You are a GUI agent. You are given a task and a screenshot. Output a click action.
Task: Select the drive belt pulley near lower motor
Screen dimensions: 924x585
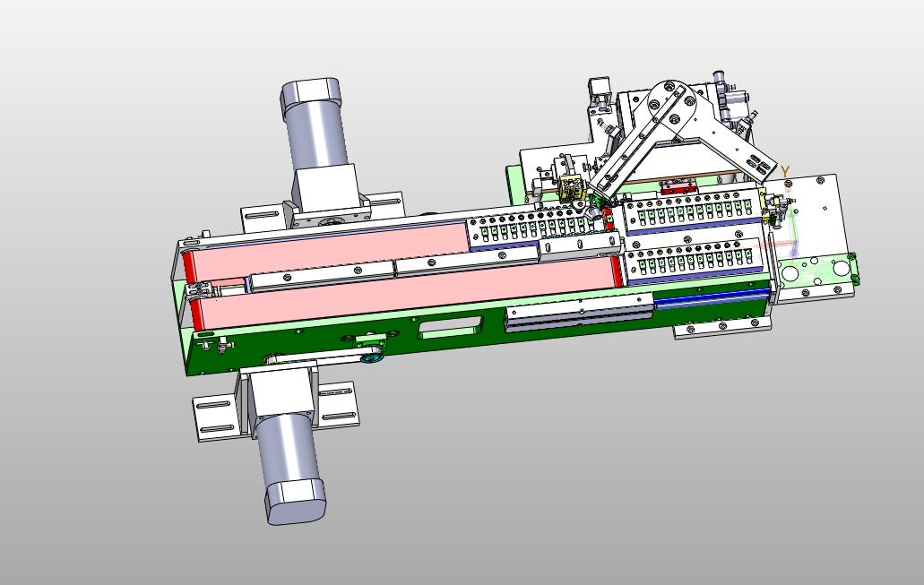(371, 357)
